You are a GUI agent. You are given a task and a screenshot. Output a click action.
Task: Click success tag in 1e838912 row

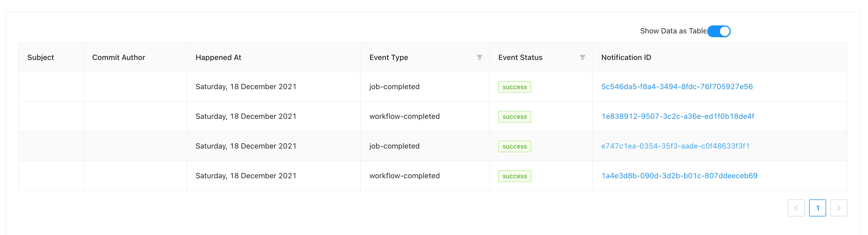click(515, 117)
